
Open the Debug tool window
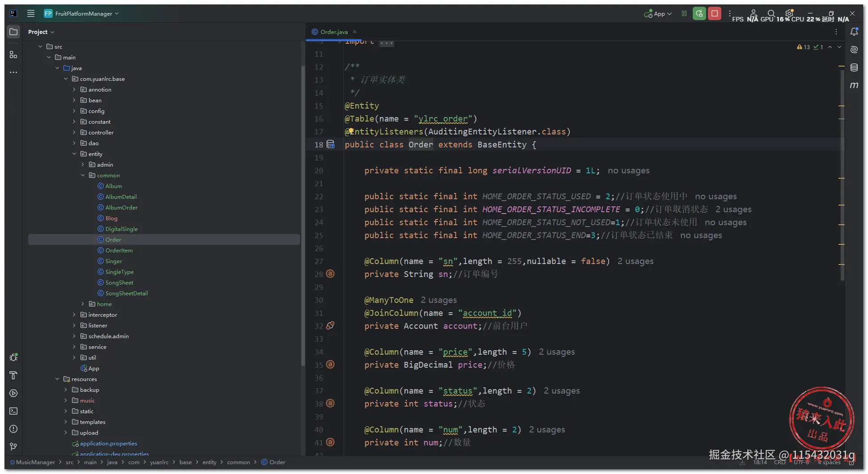pos(13,357)
